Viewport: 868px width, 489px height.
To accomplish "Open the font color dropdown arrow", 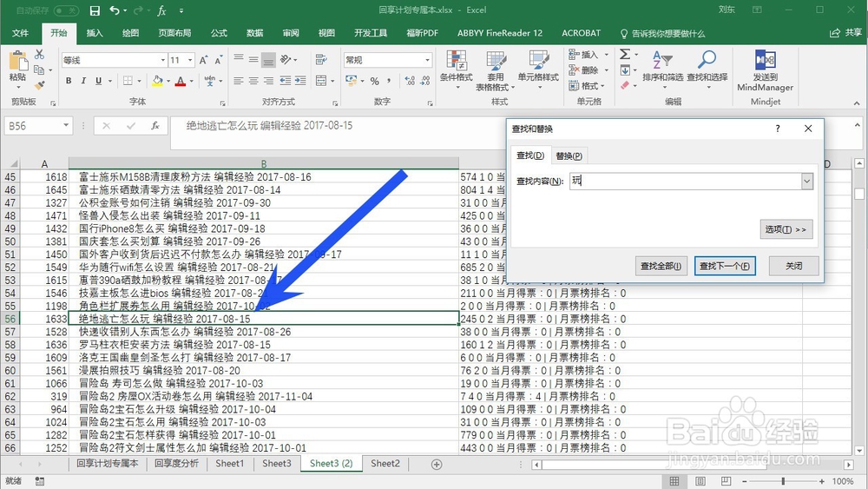I will pyautogui.click(x=192, y=82).
